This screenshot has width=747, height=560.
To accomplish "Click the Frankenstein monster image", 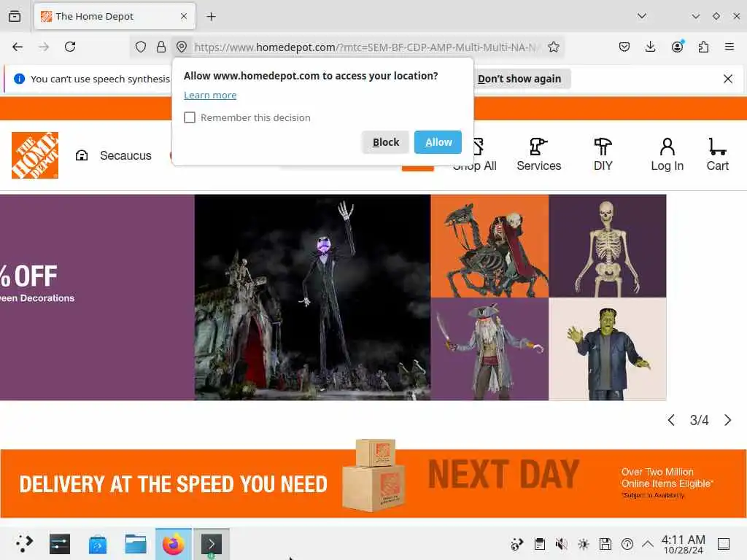I will coord(608,349).
